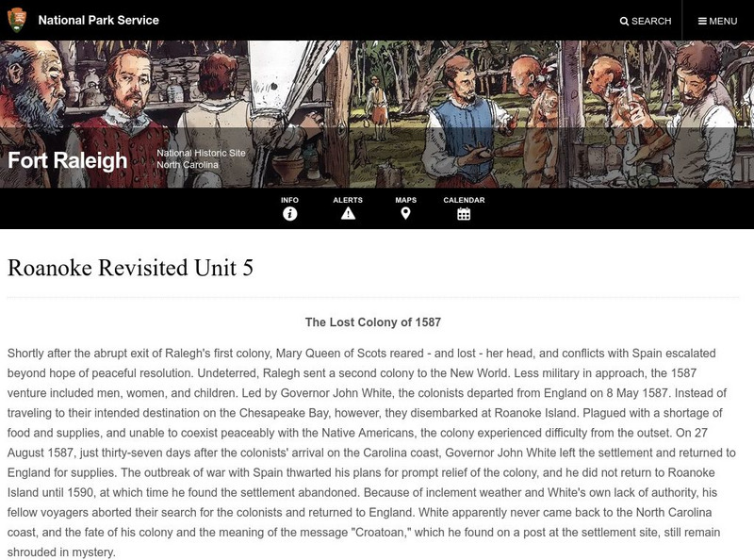Click the National Park Service arrowhead logo
This screenshot has height=560, width=754.
(x=17, y=20)
